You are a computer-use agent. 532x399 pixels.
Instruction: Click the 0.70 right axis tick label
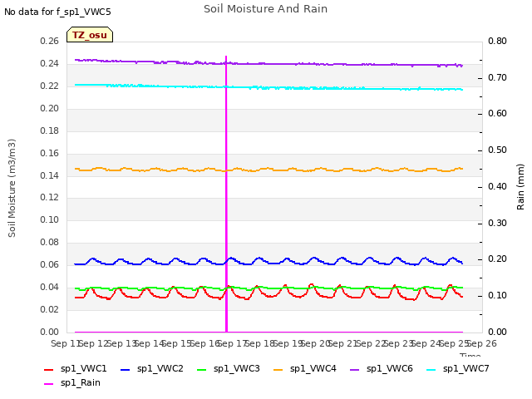point(497,77)
